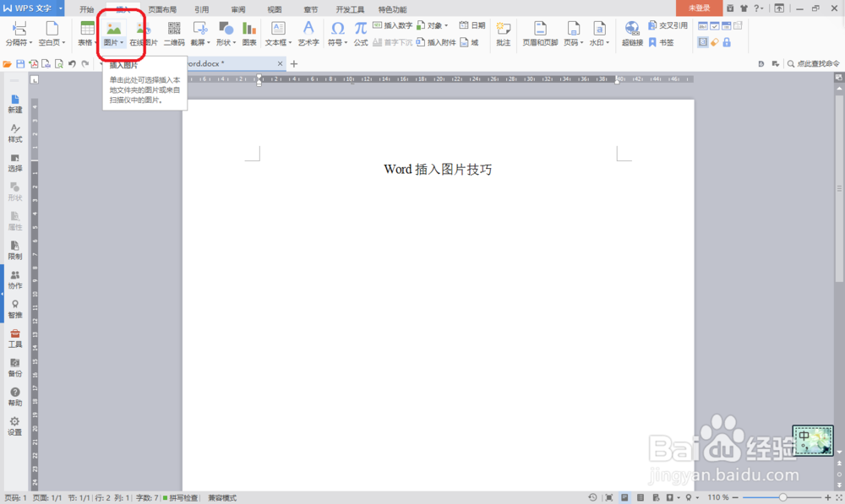Click zoom in plus button
Screen dimensions: 845x504
pos(828,497)
